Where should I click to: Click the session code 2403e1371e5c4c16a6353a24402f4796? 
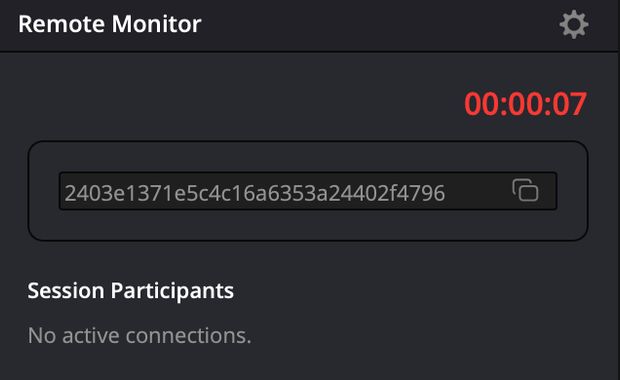click(255, 193)
